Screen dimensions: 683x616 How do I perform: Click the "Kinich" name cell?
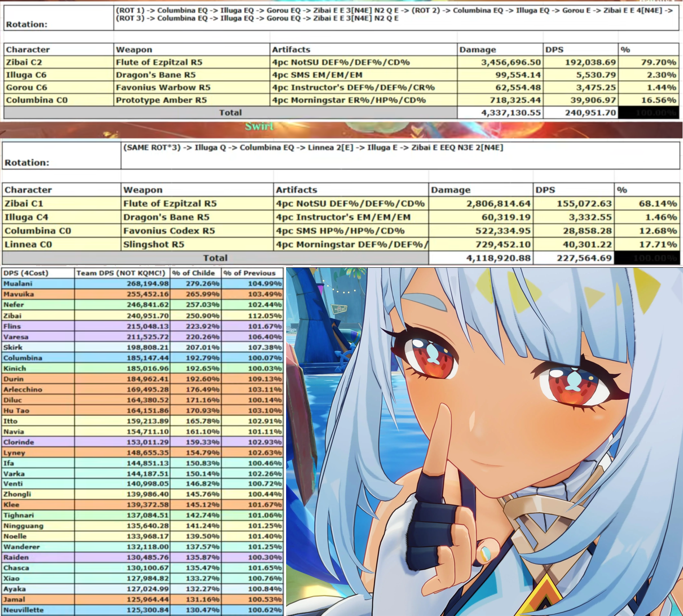38,368
